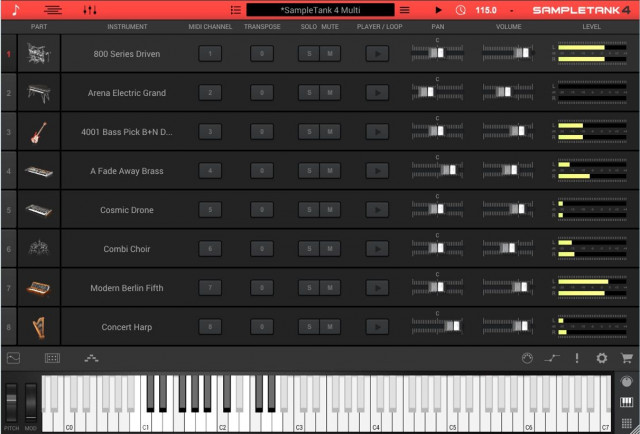The image size is (640, 434).
Task: Click the pitch bend wheel
Action: (11, 403)
